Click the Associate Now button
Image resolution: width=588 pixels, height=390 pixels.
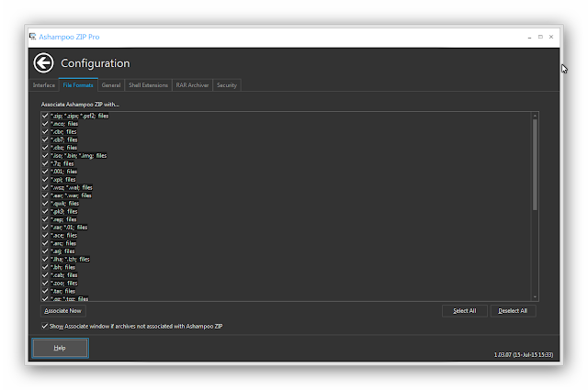coord(63,310)
